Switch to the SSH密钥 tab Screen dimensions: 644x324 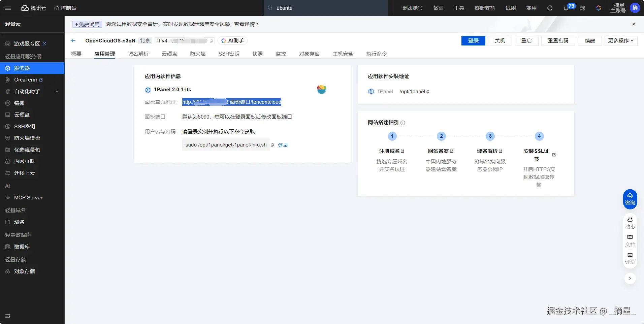pos(229,54)
